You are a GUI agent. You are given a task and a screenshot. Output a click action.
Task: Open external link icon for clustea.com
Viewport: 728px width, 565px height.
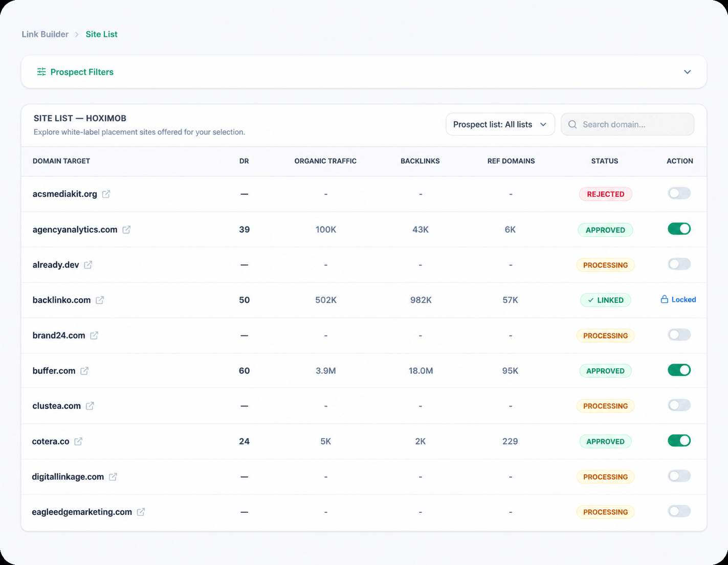(x=90, y=406)
